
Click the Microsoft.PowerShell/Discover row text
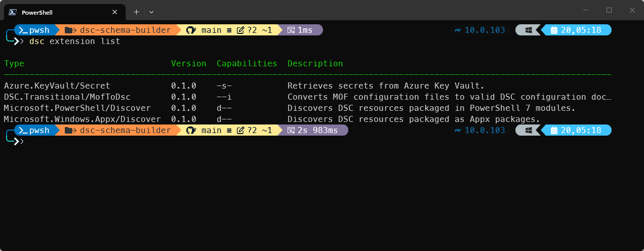click(x=77, y=108)
